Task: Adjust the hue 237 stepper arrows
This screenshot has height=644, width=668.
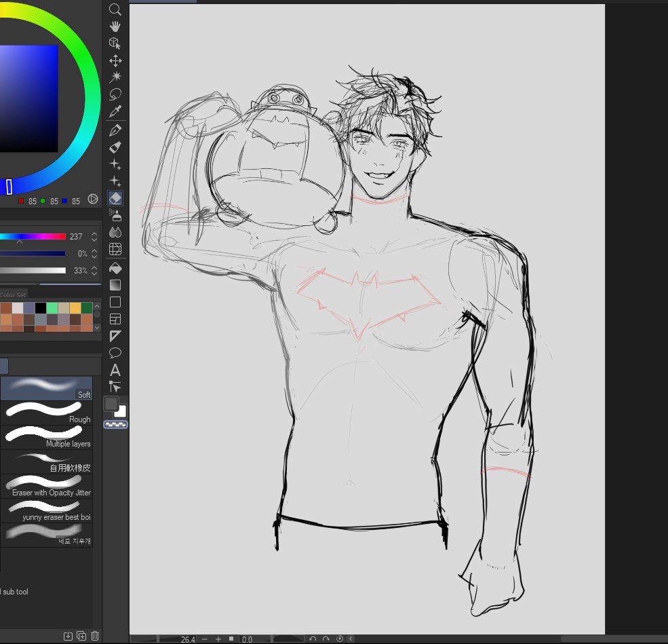Action: click(x=94, y=237)
